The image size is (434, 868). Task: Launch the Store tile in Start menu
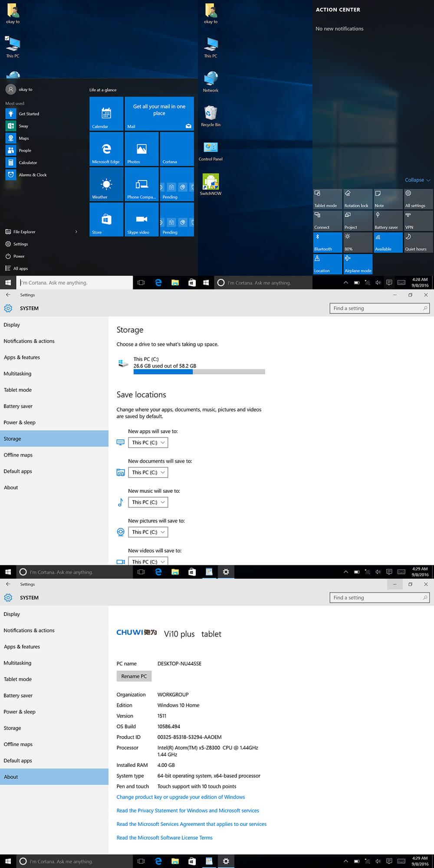(x=106, y=219)
